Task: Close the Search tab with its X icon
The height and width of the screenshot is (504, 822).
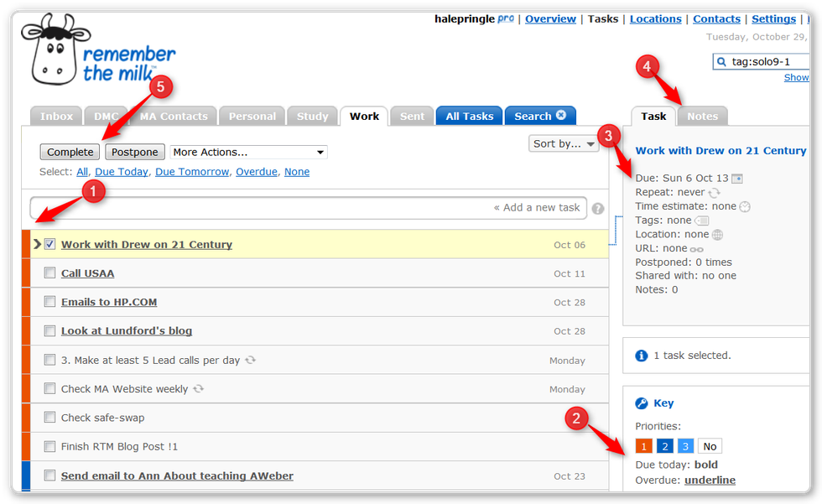Action: pos(561,116)
